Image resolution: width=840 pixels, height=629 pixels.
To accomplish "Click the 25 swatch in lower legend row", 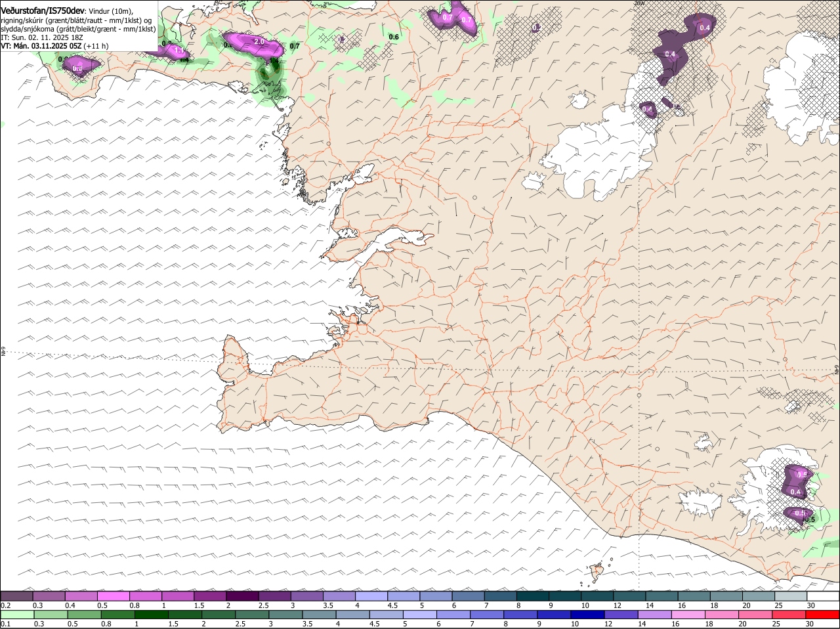I will tap(788, 615).
